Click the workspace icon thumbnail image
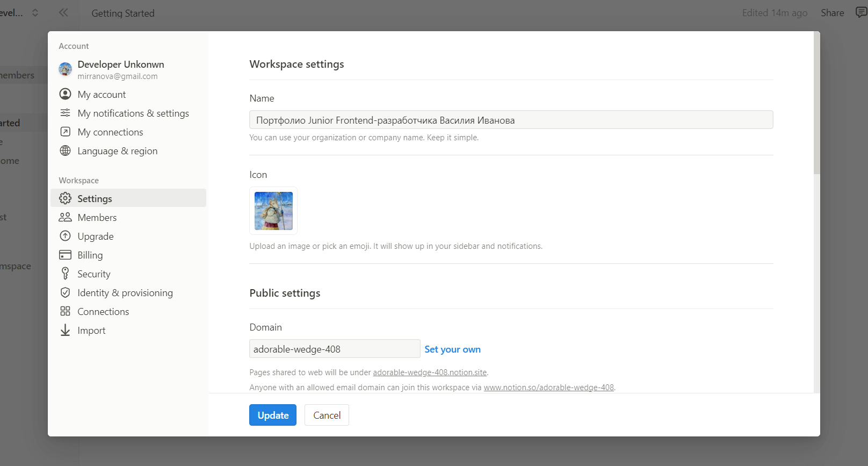The height and width of the screenshot is (466, 868). [x=273, y=211]
